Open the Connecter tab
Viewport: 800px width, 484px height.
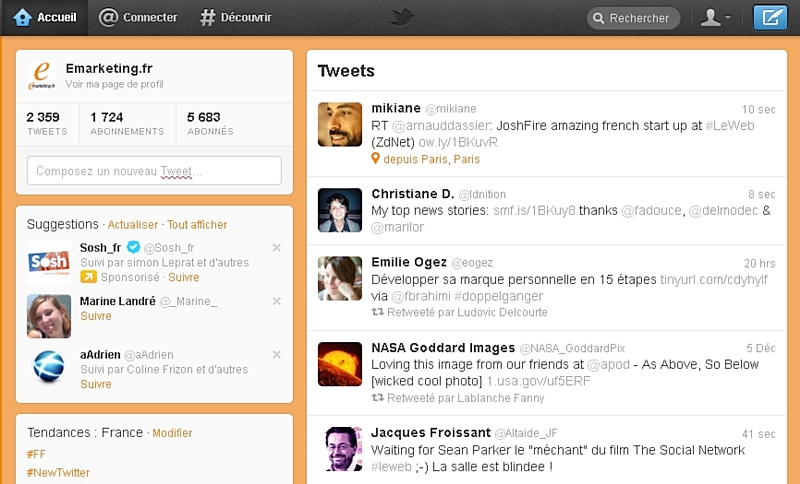click(138, 17)
